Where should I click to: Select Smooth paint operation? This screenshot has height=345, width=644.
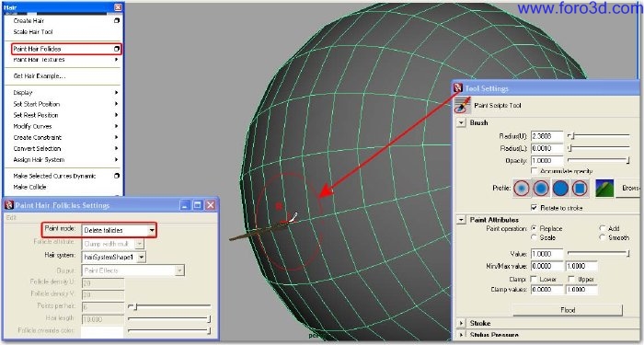point(602,237)
